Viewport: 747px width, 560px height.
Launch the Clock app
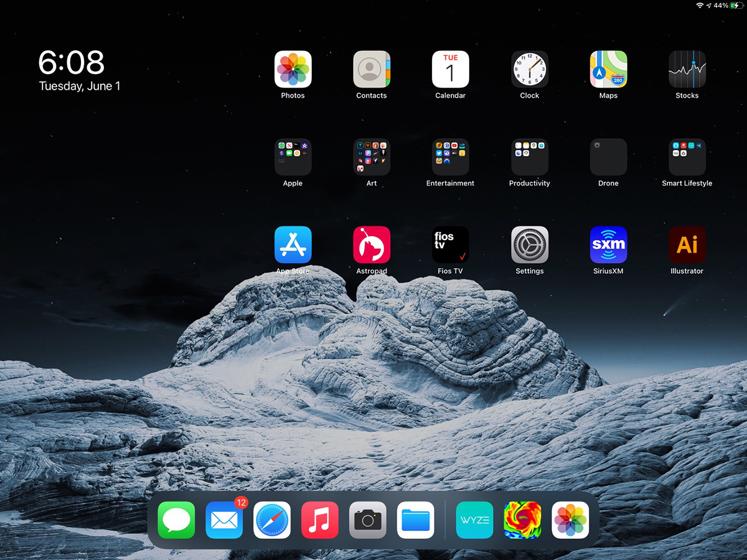tap(530, 69)
